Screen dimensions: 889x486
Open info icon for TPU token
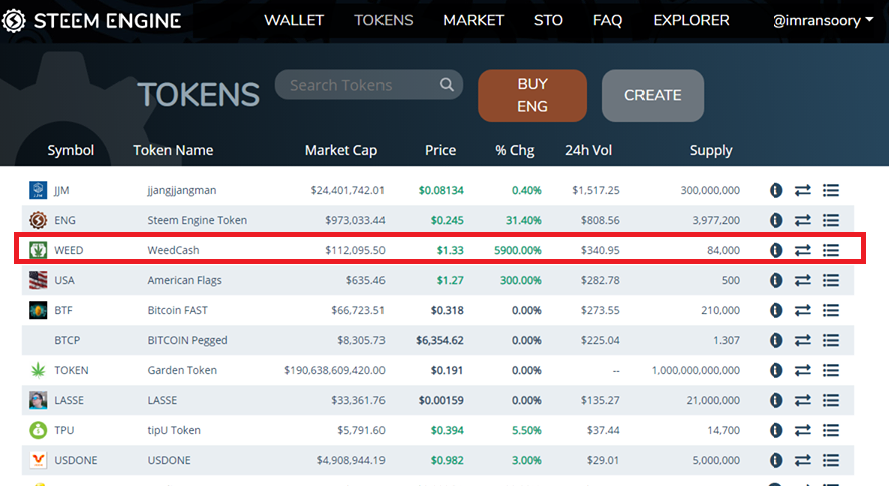[776, 430]
